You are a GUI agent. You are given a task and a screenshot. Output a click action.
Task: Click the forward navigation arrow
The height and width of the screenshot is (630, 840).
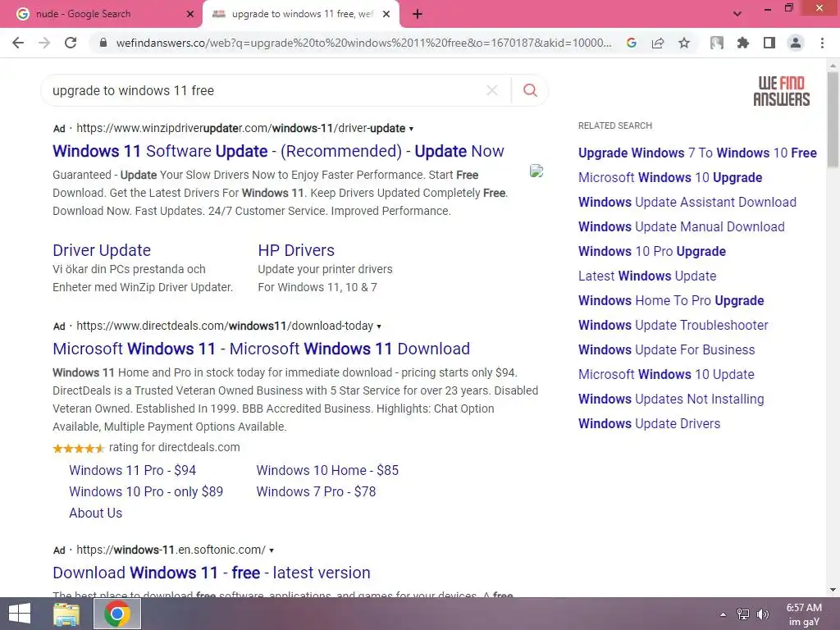pos(44,43)
